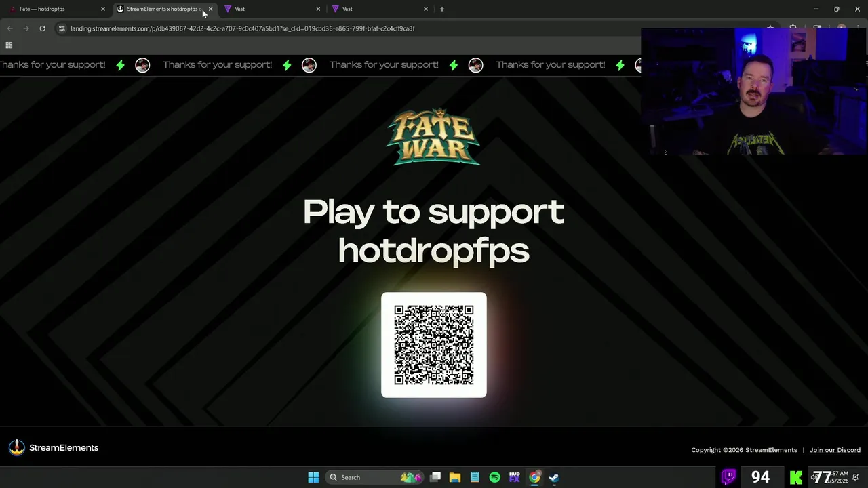The image size is (868, 488).
Task: Open the Join our Discord link
Action: (835, 450)
